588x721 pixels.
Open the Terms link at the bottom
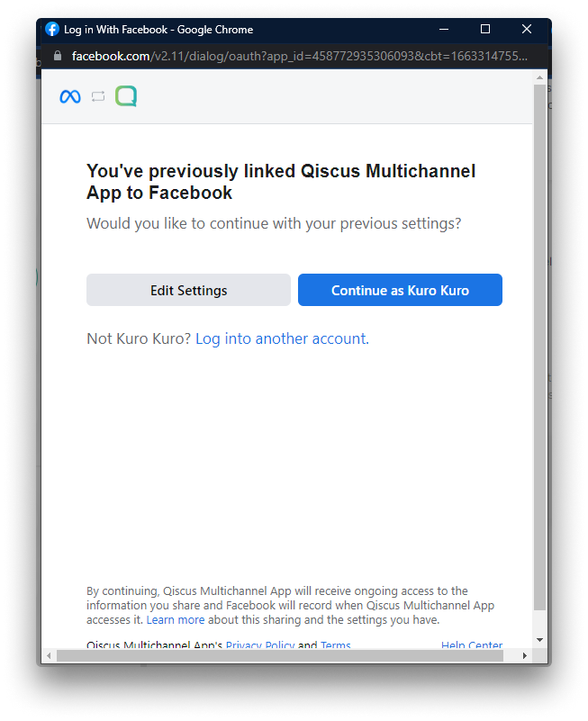[335, 644]
